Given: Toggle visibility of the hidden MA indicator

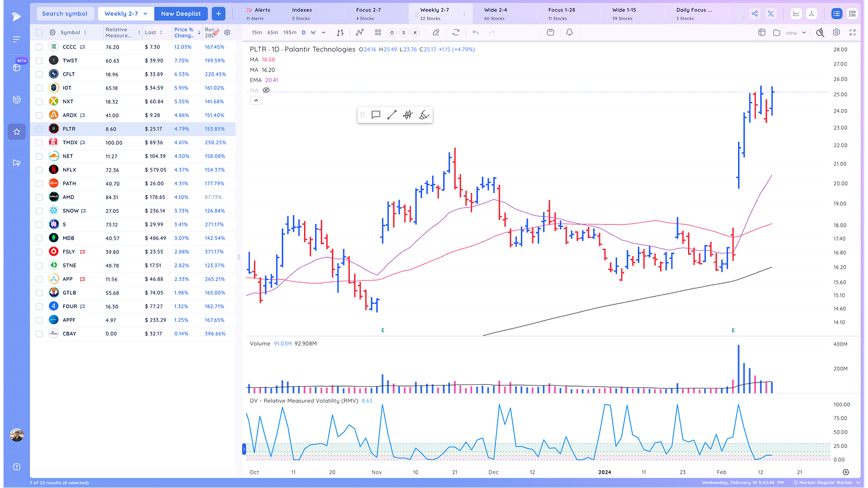Looking at the screenshot, I should click(x=266, y=90).
